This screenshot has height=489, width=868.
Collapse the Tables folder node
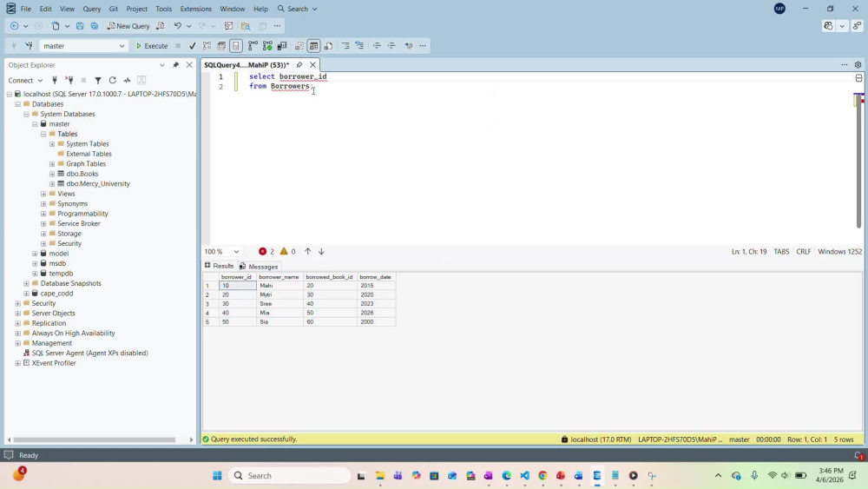43,134
